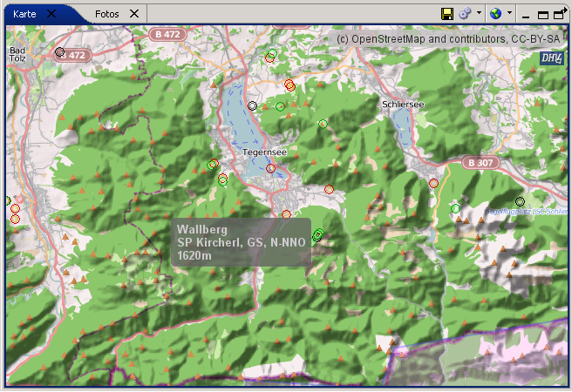Click the 1620m altitude in the tooltip
Viewport: 572px width, 392px height.
pyautogui.click(x=194, y=256)
